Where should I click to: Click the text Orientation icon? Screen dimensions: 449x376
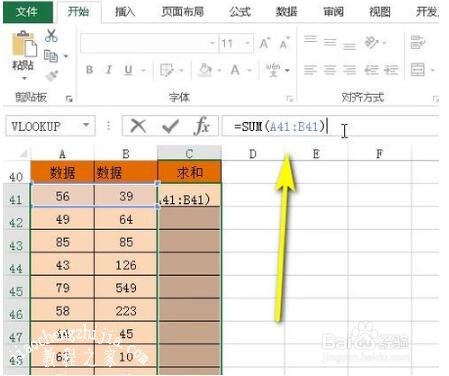pos(371,42)
